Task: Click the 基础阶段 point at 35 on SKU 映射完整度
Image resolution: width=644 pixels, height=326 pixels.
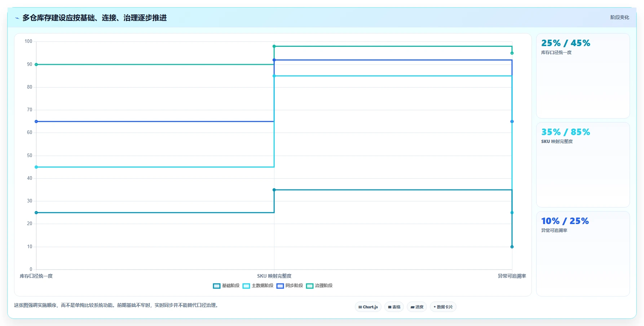Action: 274,190
